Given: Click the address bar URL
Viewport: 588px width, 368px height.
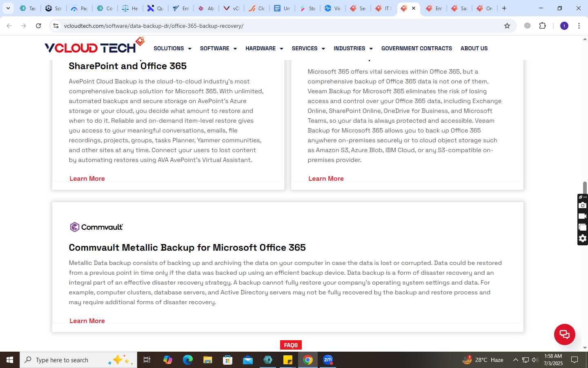Looking at the screenshot, I should tap(154, 26).
